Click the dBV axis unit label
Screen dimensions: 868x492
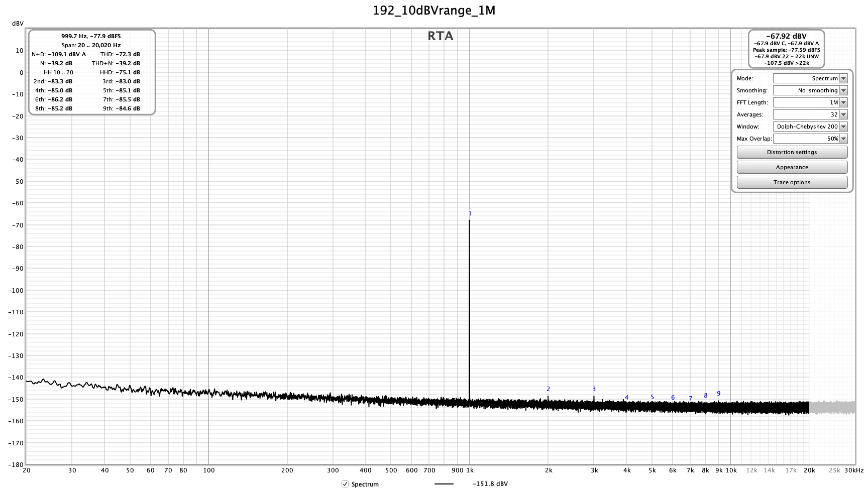point(18,24)
